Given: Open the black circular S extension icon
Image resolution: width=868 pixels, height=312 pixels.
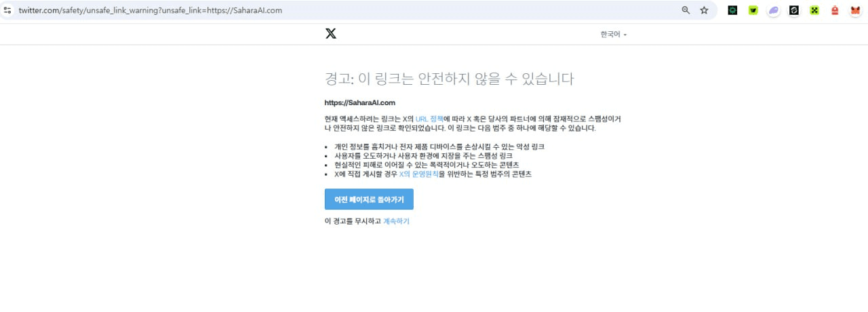Looking at the screenshot, I should [x=794, y=10].
